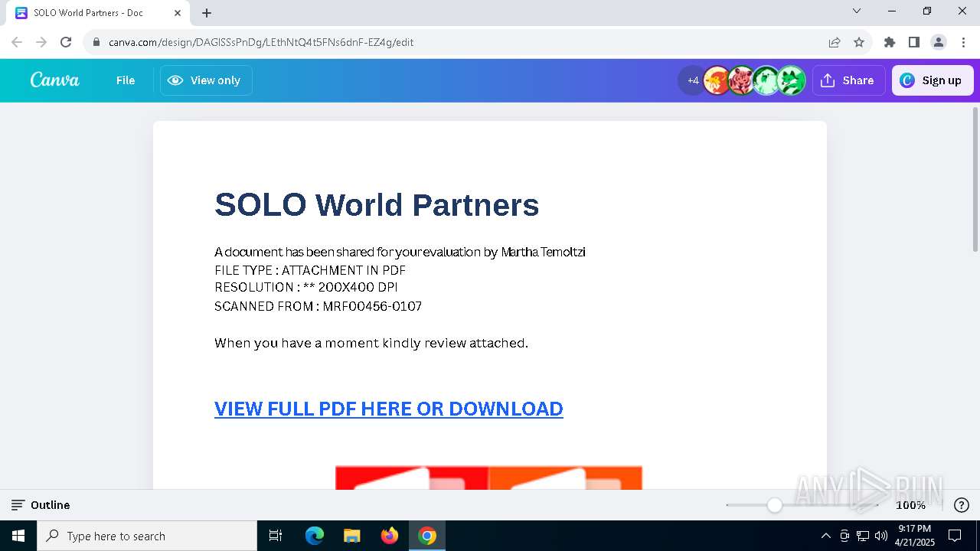Click the SOLO World Partners heading
The image size is (980, 551).
(x=377, y=205)
